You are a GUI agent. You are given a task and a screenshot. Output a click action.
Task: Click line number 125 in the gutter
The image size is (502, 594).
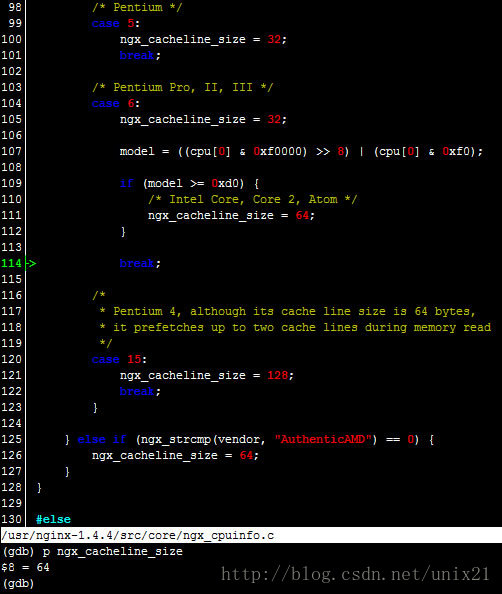point(11,439)
